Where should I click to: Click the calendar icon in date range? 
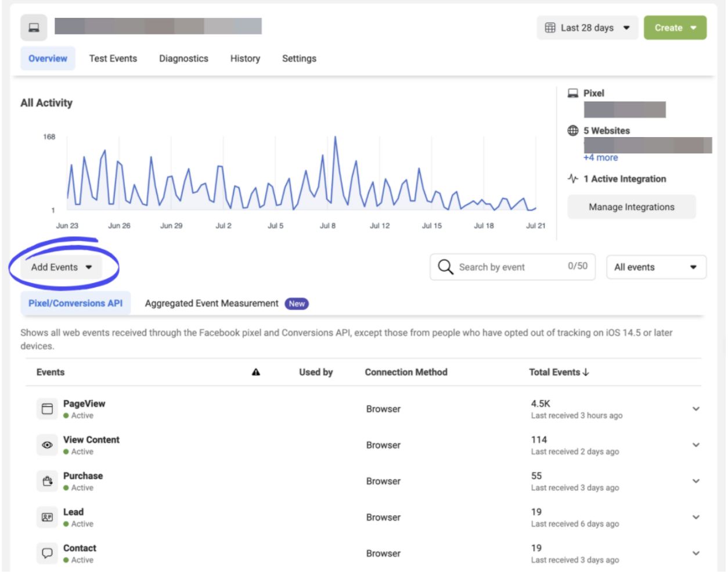tap(550, 28)
